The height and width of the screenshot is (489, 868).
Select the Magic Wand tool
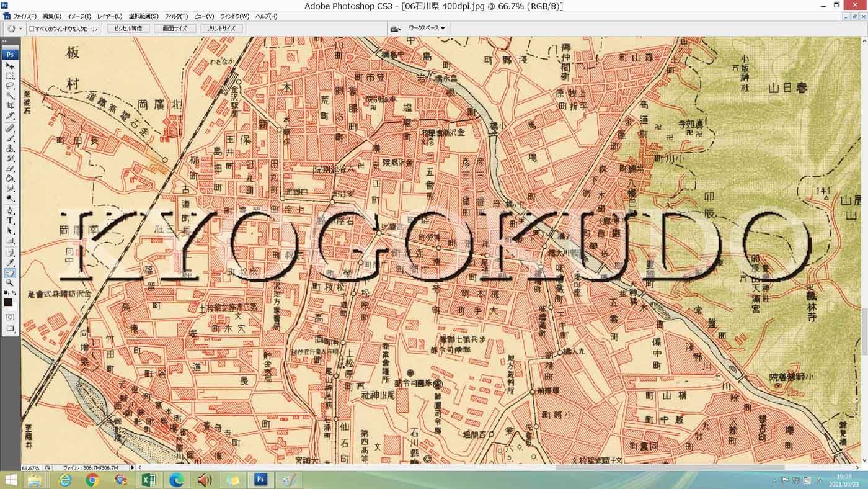(10, 96)
